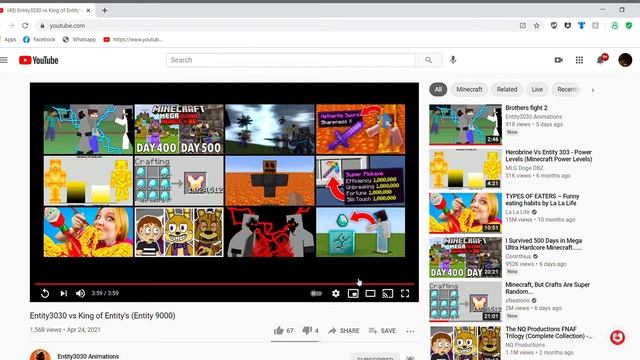Image resolution: width=640 pixels, height=360 pixels.
Task: Open the account avatar menu
Action: (x=625, y=60)
